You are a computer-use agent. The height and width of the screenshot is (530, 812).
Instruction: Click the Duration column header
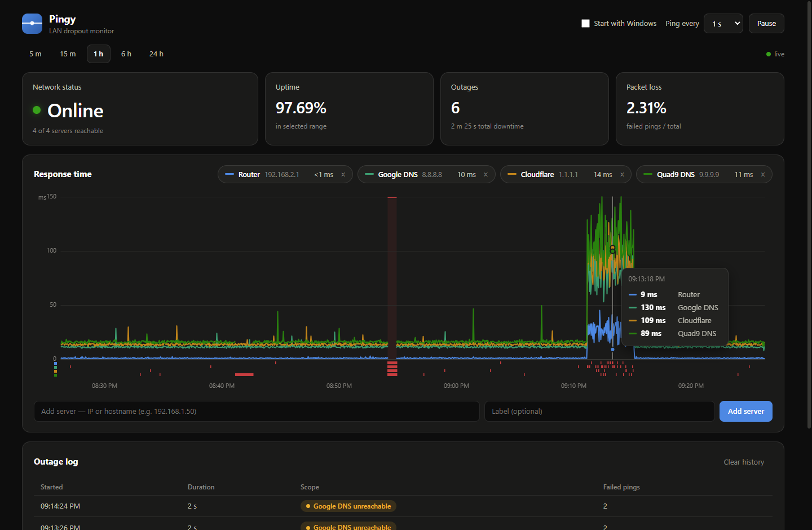click(x=201, y=487)
